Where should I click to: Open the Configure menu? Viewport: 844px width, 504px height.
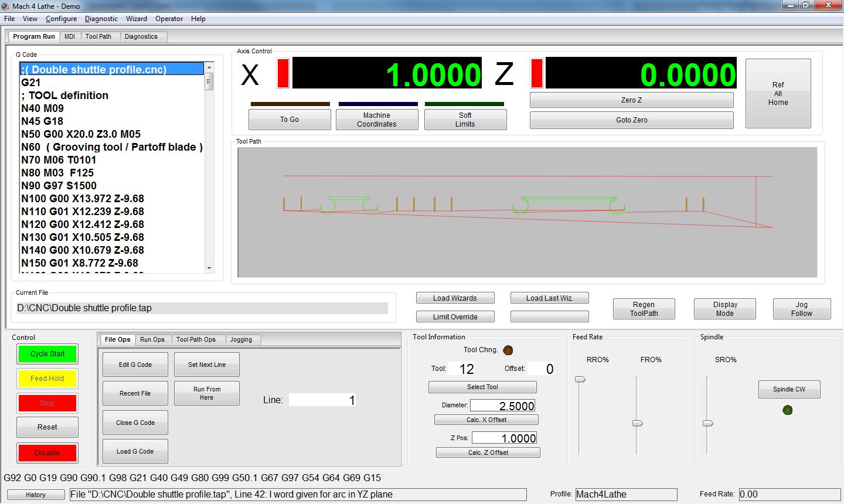click(x=61, y=19)
